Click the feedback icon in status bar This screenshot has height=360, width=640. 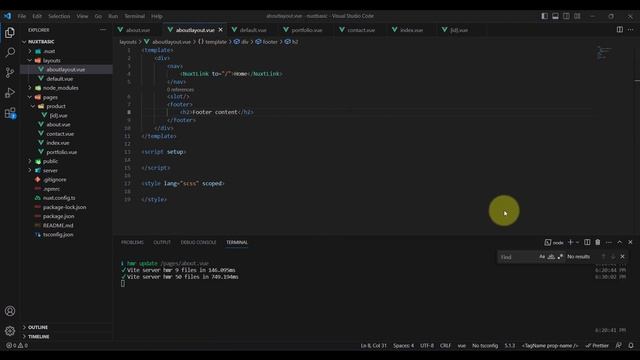[619, 345]
